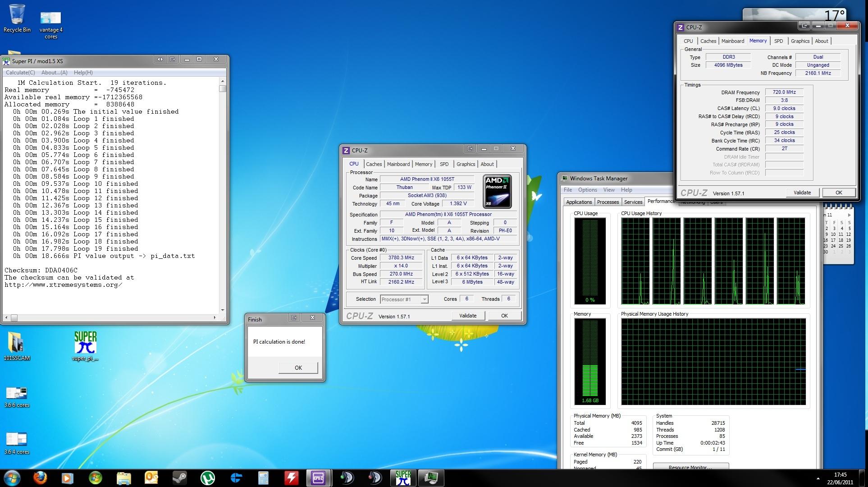
Task: Select the 101SSCAM folder icon
Action: coord(17,346)
